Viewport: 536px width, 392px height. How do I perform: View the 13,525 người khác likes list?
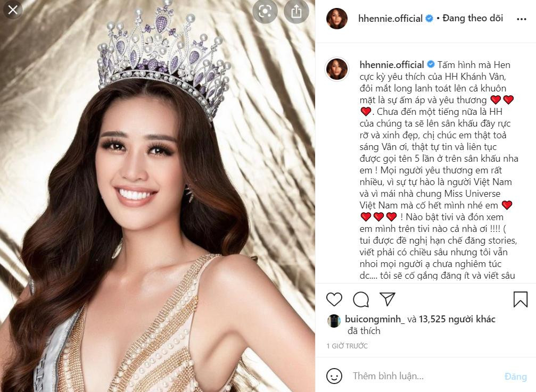[457, 319]
